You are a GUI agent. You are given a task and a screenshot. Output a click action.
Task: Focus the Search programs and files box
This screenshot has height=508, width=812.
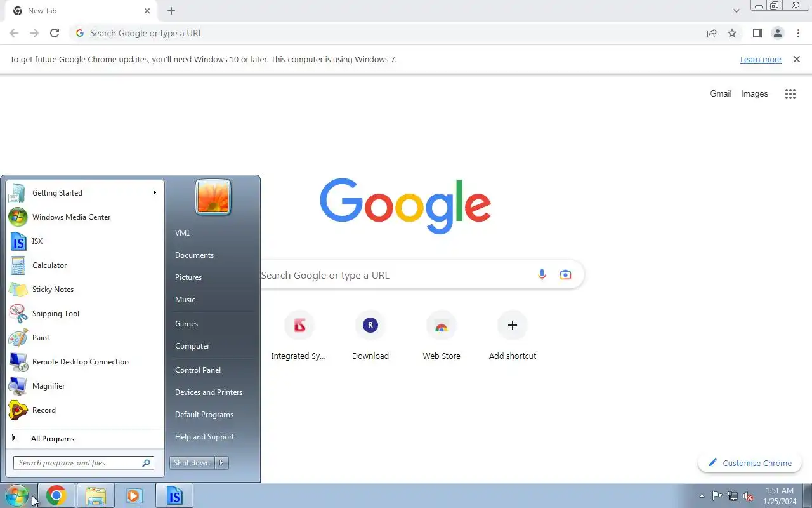click(83, 463)
